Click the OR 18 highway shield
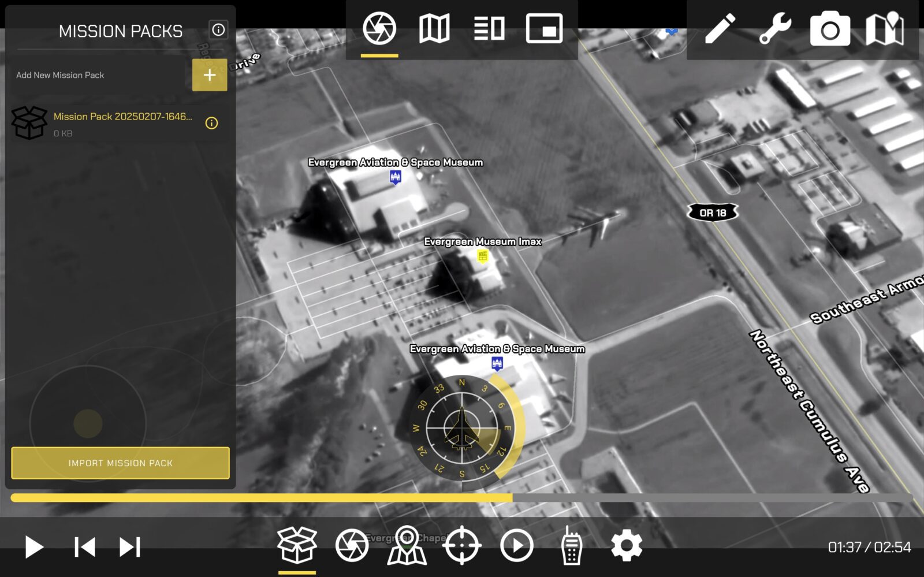Screen dimensions: 924x577 tap(713, 213)
